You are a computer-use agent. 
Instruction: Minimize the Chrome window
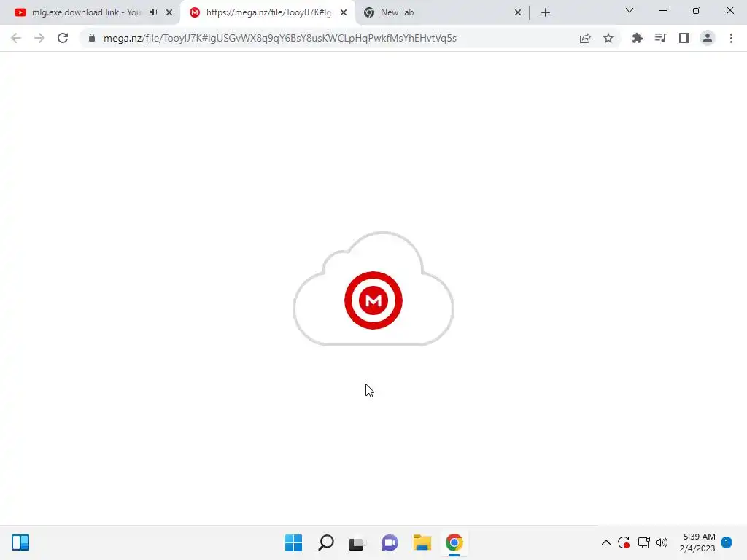tap(662, 10)
